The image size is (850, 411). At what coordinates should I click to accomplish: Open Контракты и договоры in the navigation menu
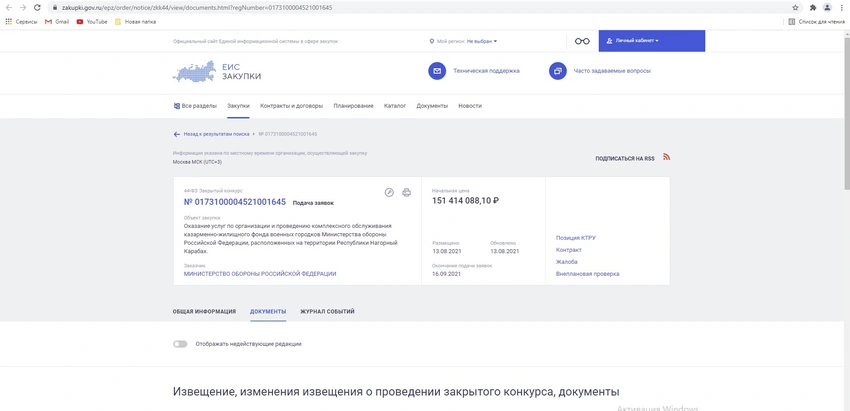coord(291,105)
